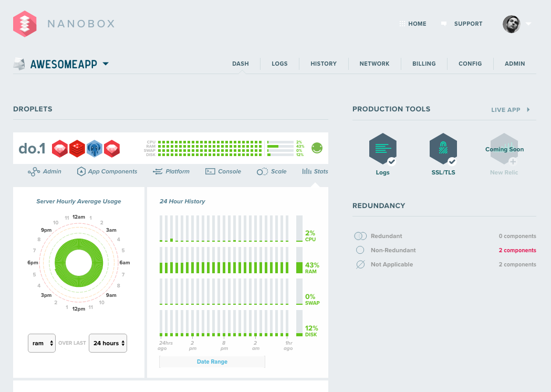Select the Admin tool for droplet do.1
Viewport: 551px width, 392px height.
[x=45, y=171]
